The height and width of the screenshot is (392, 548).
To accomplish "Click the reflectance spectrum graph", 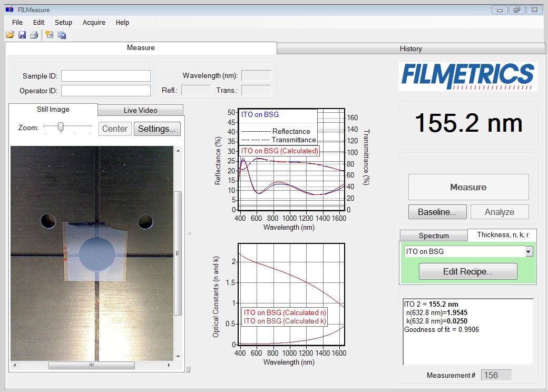I will point(291,159).
